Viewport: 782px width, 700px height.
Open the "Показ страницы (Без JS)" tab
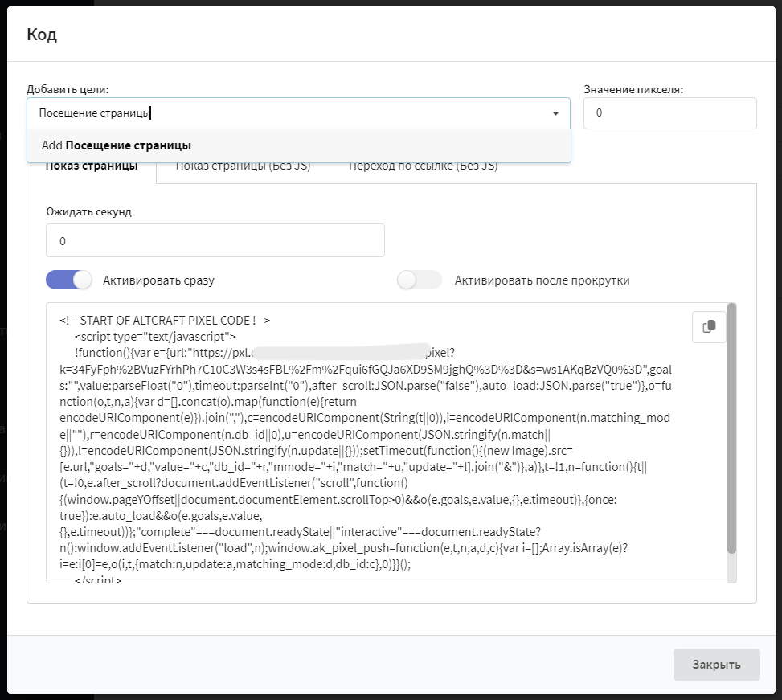(x=243, y=167)
